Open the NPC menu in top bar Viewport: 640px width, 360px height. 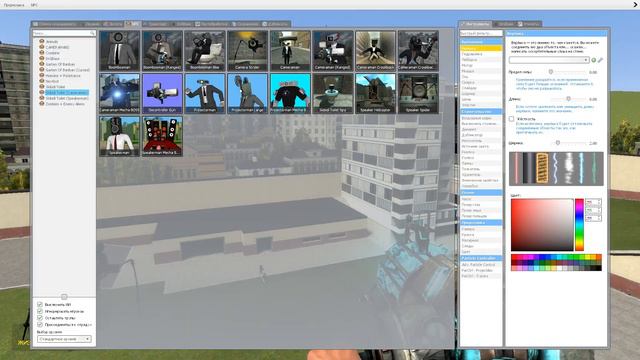[34, 5]
